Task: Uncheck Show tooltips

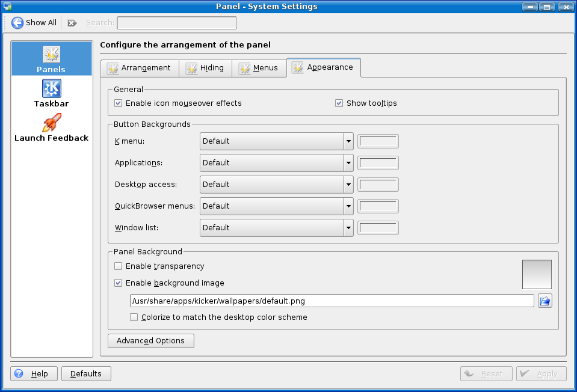Action: (339, 103)
